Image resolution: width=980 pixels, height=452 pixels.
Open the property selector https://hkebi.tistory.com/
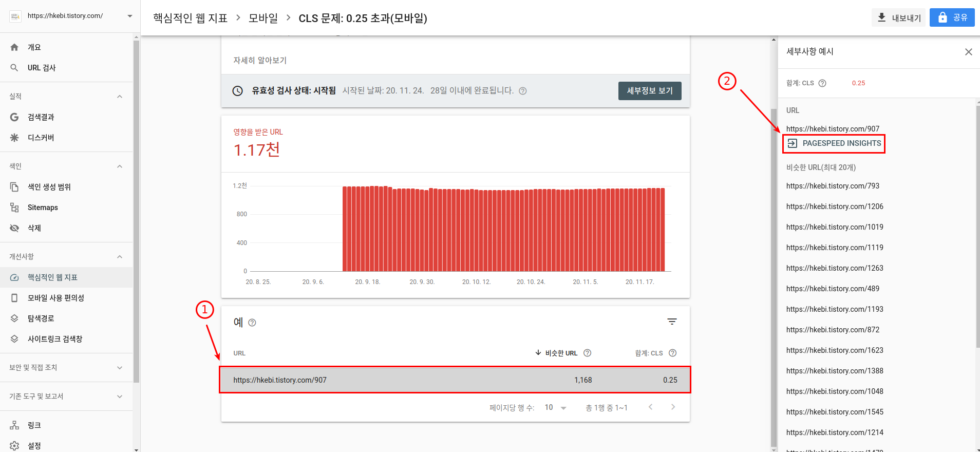click(70, 16)
